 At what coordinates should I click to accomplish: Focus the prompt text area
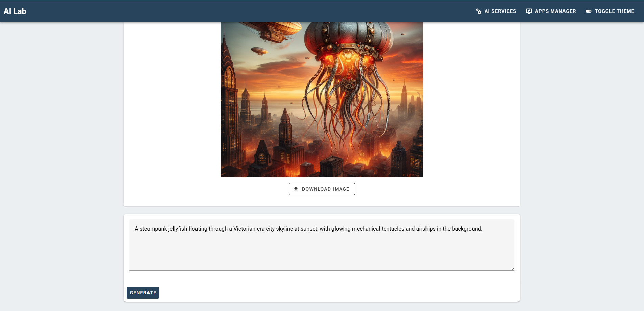tap(321, 250)
